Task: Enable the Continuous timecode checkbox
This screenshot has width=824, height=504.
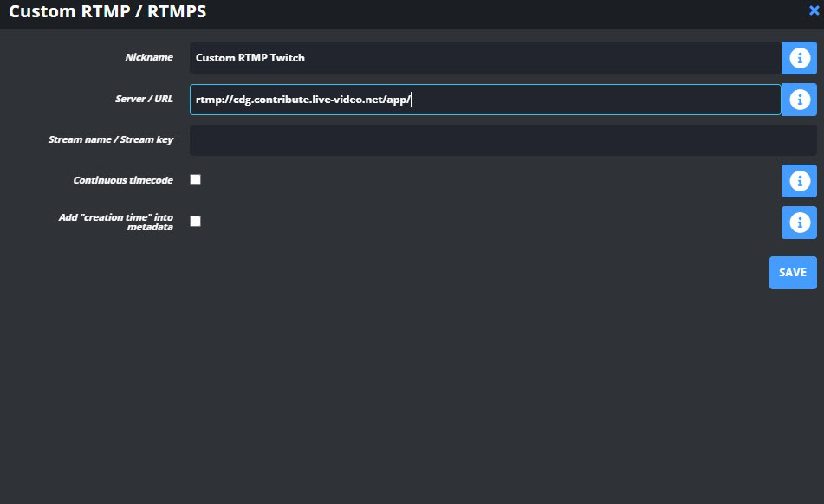Action: click(196, 180)
